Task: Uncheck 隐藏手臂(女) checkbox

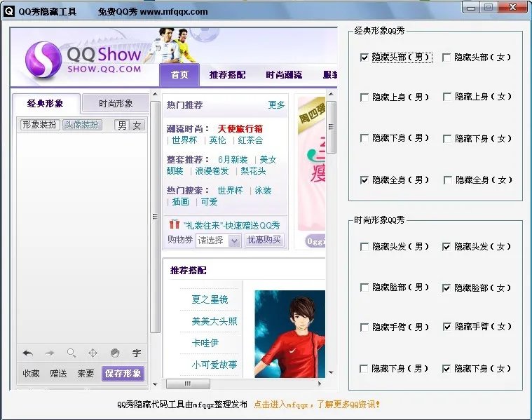Action: click(x=447, y=327)
